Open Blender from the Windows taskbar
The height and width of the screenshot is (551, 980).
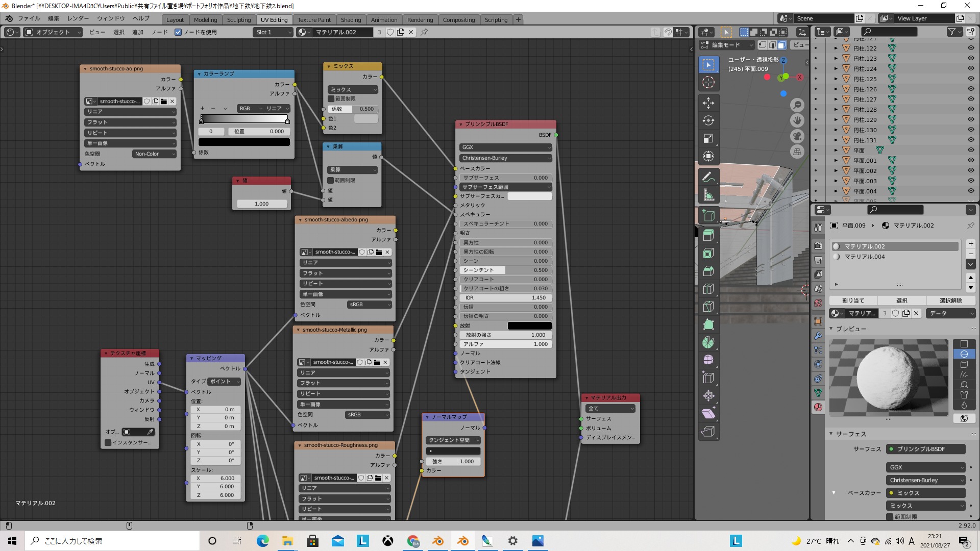438,541
